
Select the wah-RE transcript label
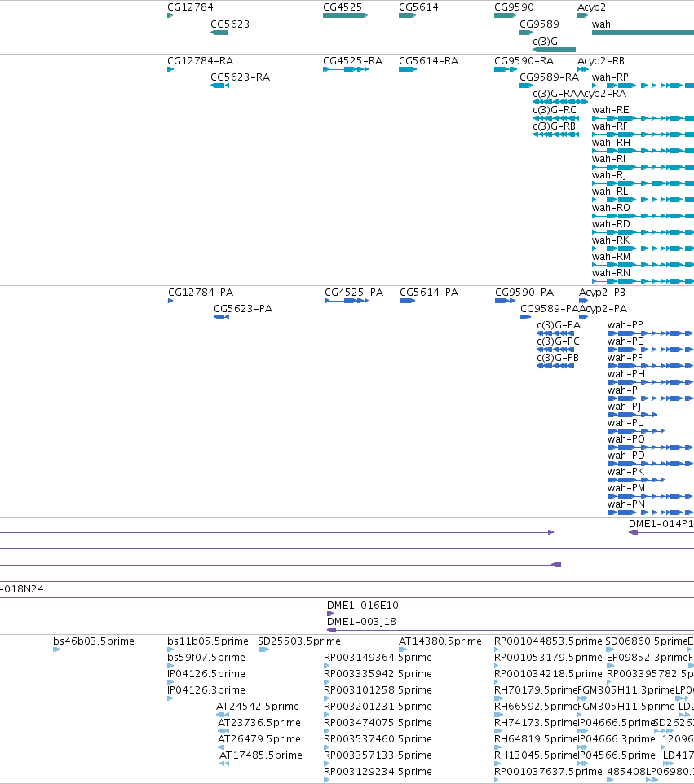[x=610, y=109]
